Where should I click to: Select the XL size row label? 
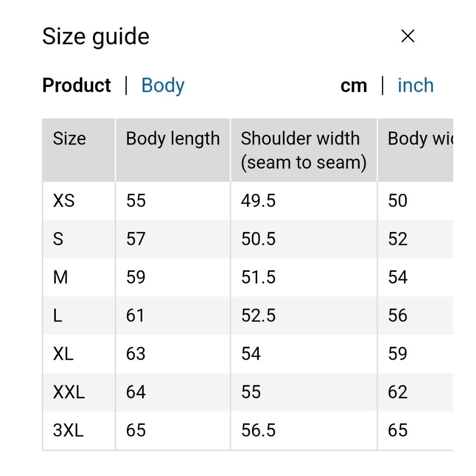tap(63, 354)
